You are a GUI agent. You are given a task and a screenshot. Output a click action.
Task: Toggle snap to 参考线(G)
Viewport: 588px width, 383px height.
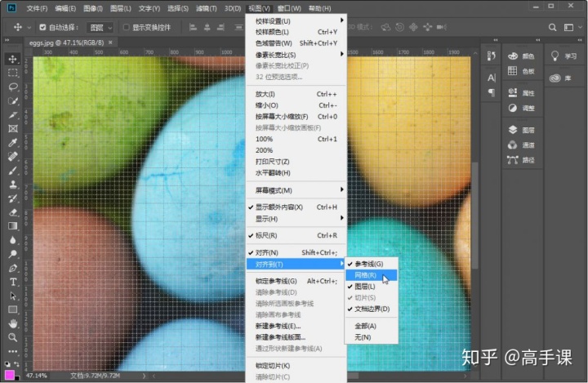point(371,264)
